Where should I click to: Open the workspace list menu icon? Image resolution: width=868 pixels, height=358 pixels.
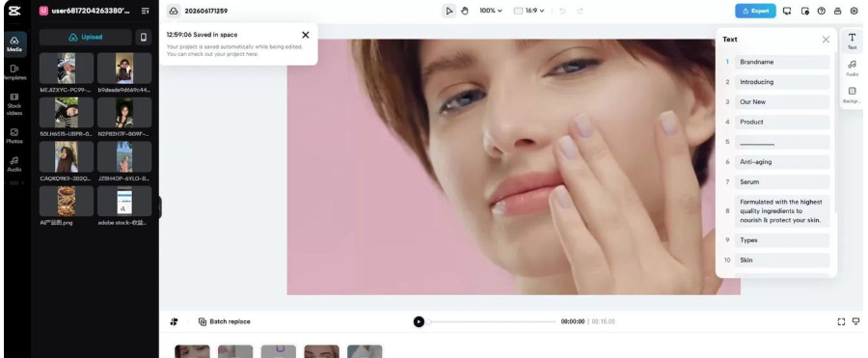pyautogui.click(x=145, y=11)
